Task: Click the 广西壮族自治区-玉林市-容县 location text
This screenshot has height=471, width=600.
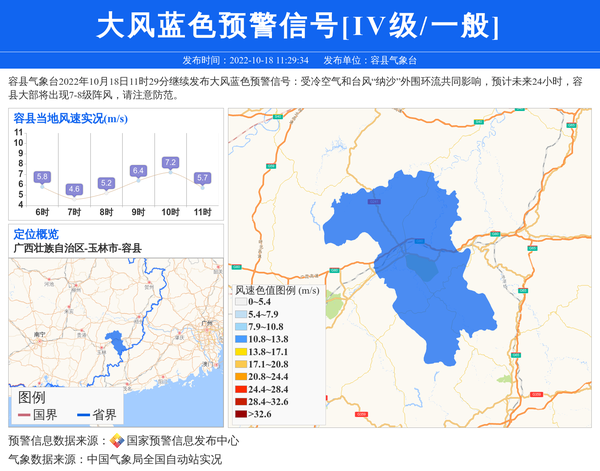Action: click(x=78, y=248)
